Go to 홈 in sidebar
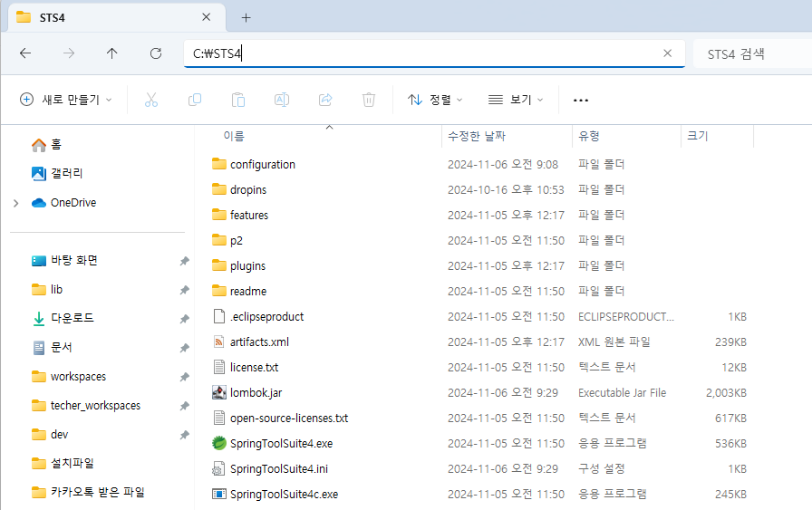The height and width of the screenshot is (510, 812). pos(46,144)
